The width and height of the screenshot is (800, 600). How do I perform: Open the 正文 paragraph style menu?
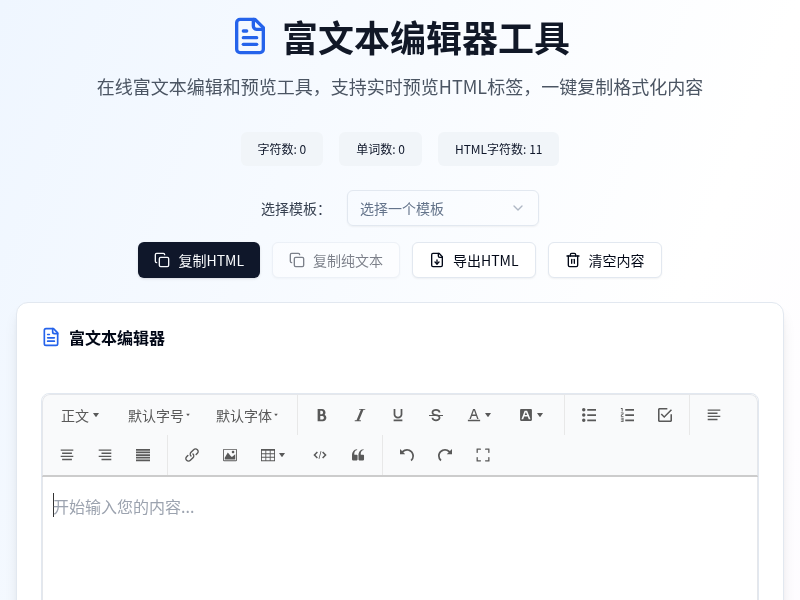click(x=80, y=415)
